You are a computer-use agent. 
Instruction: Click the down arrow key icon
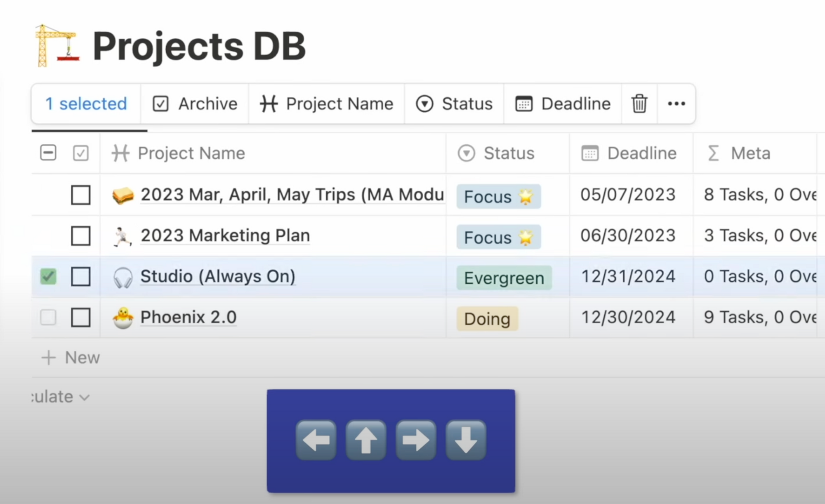tap(466, 440)
